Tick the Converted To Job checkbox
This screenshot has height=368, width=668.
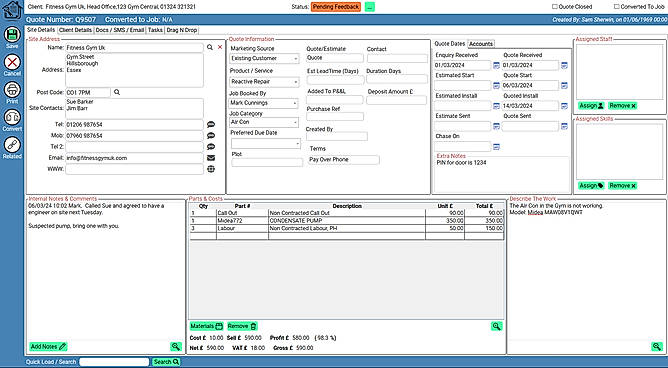tap(616, 7)
